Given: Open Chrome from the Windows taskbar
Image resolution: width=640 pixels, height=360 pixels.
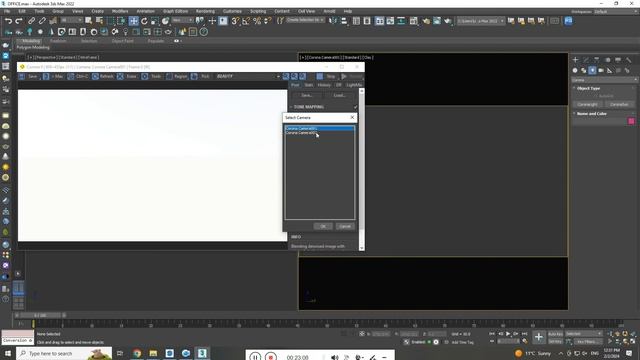Looking at the screenshot, I should coord(137,353).
